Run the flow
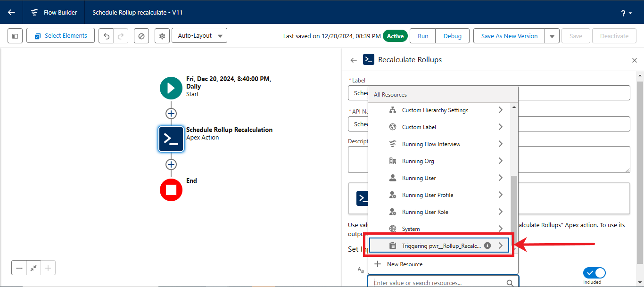The height and width of the screenshot is (287, 644). pos(423,36)
